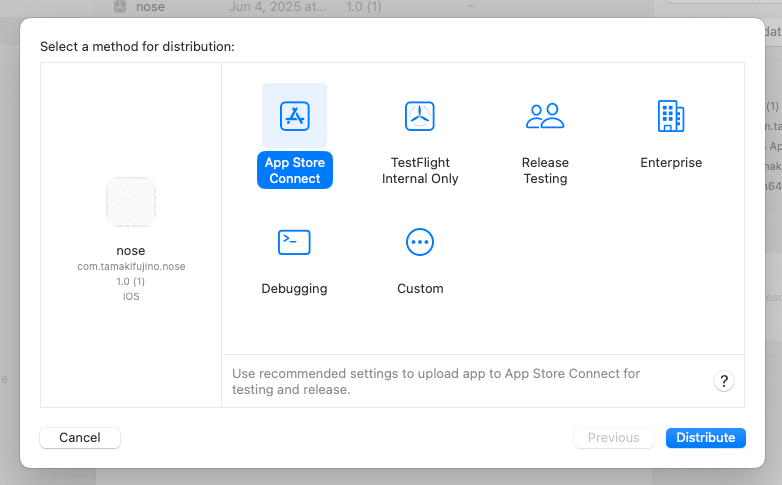Select the App Store Connect icon
This screenshot has width=782, height=485.
294,115
